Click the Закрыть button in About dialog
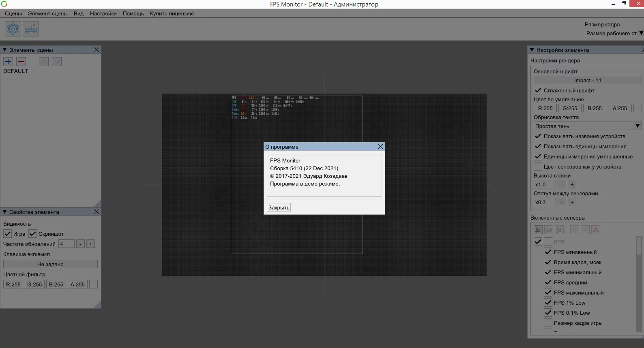The image size is (644, 348). click(279, 207)
